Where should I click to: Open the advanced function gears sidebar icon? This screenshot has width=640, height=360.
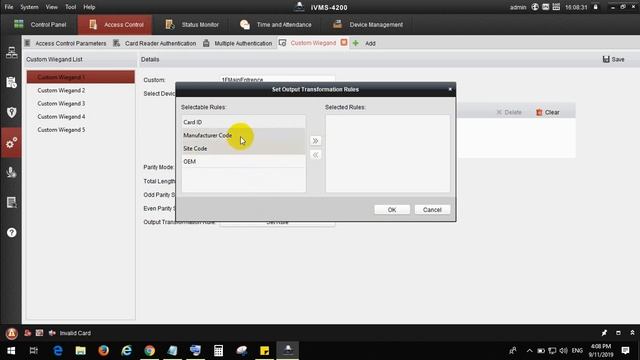11,142
